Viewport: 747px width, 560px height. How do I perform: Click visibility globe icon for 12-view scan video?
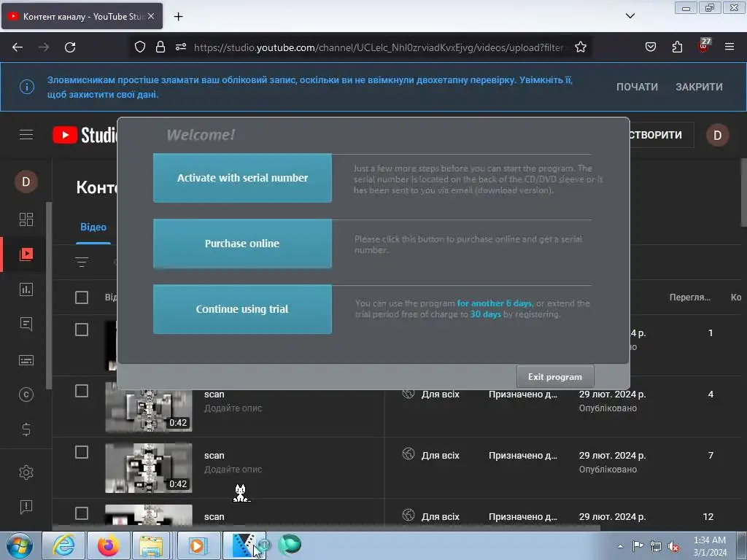(x=409, y=515)
